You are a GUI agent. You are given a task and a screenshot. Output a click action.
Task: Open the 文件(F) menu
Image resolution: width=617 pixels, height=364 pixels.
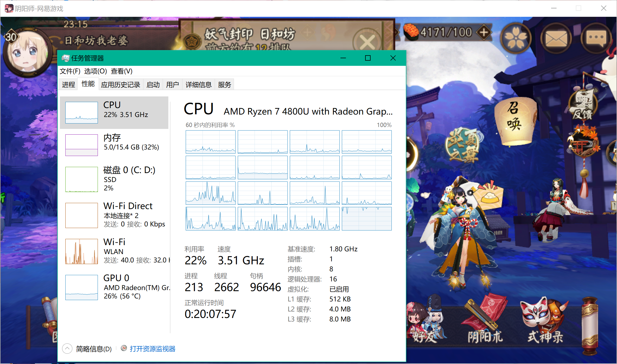click(x=70, y=71)
